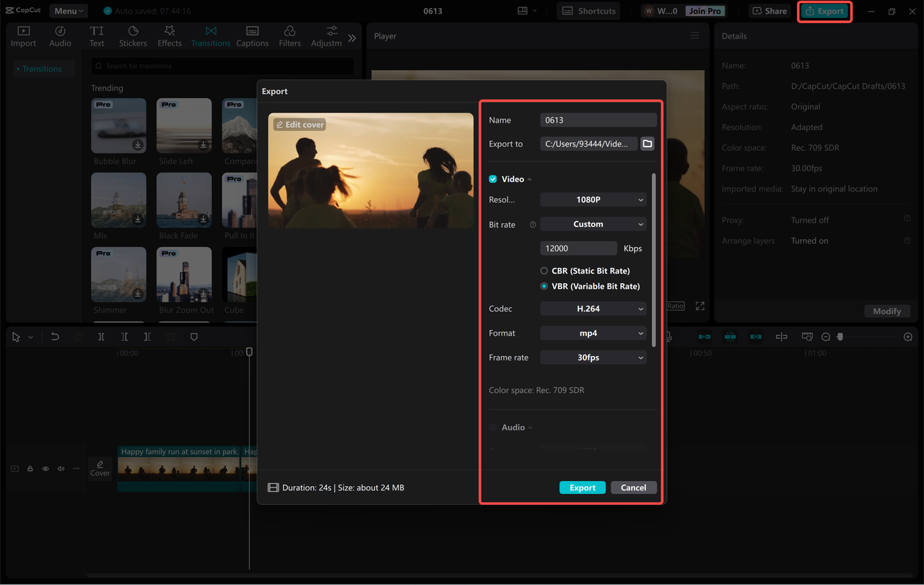Click the info icon beside Proxy

[x=907, y=219]
